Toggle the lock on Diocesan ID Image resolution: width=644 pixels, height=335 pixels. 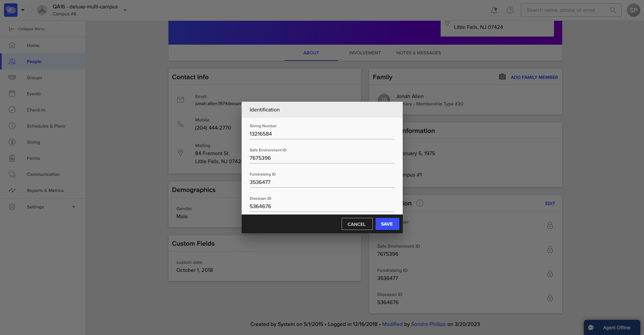[550, 298]
